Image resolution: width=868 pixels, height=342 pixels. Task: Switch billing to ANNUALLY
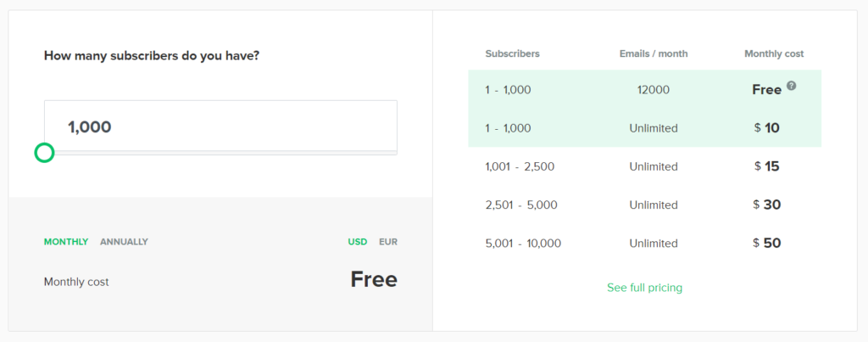(124, 242)
